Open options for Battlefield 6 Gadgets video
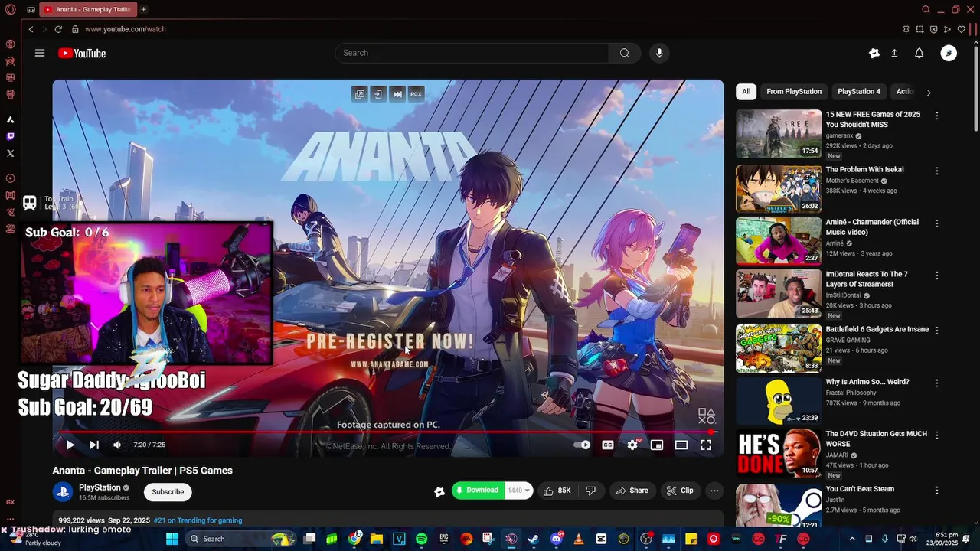The image size is (980, 551). coord(937,331)
